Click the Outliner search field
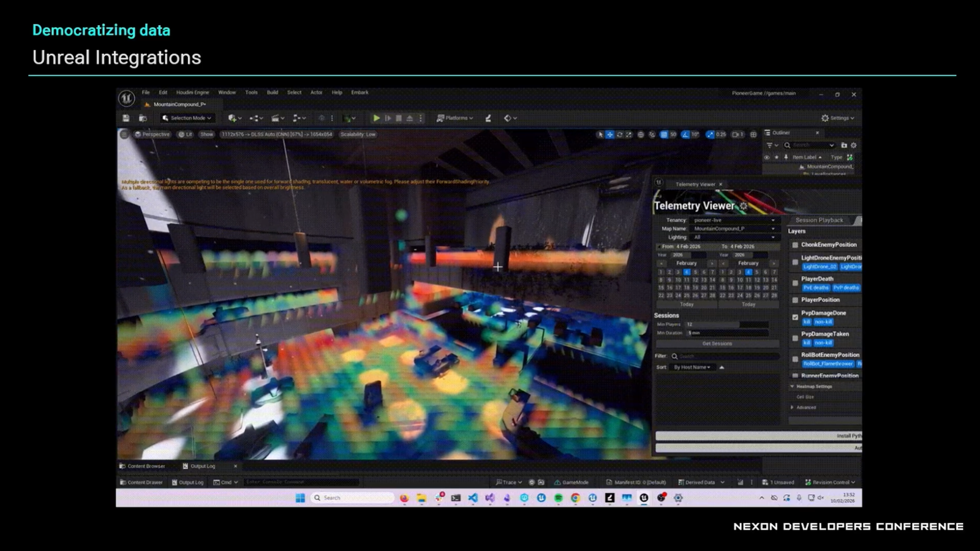Screen dimensions: 980x551 (809, 145)
